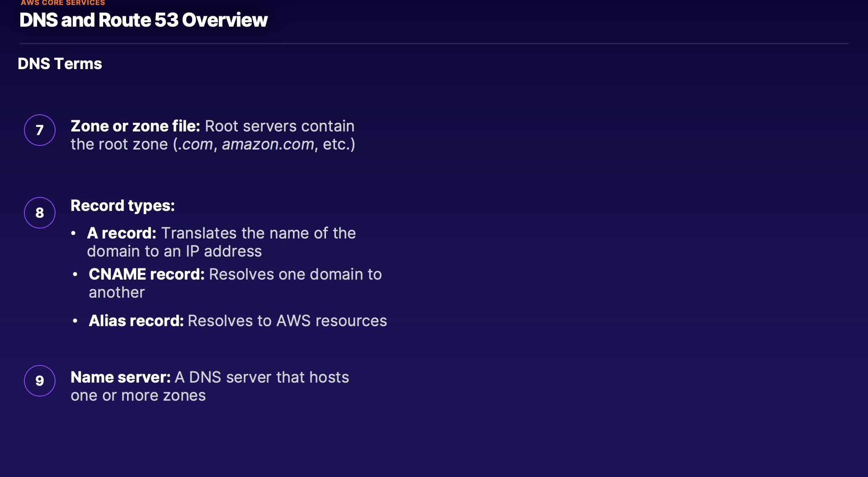Click the bullet beside A record
868x477 pixels.
[x=74, y=234]
